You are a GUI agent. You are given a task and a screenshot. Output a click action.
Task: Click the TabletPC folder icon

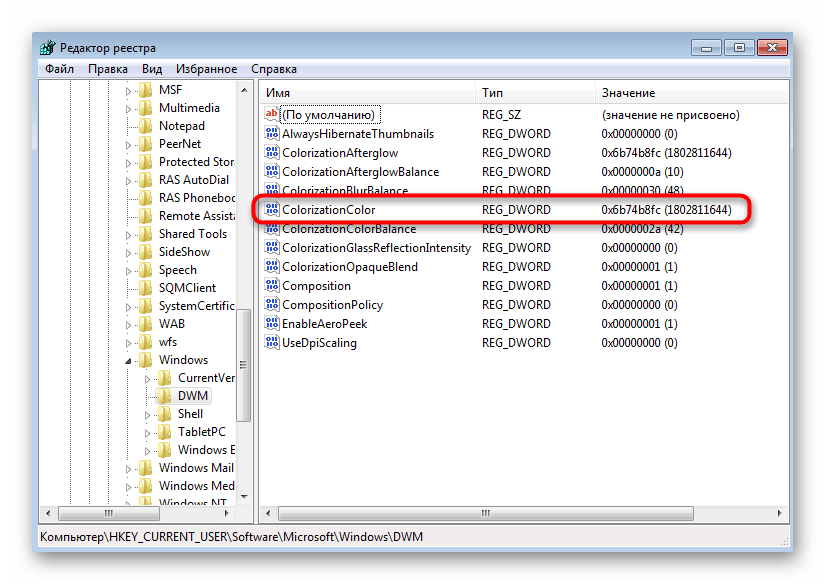click(x=165, y=431)
